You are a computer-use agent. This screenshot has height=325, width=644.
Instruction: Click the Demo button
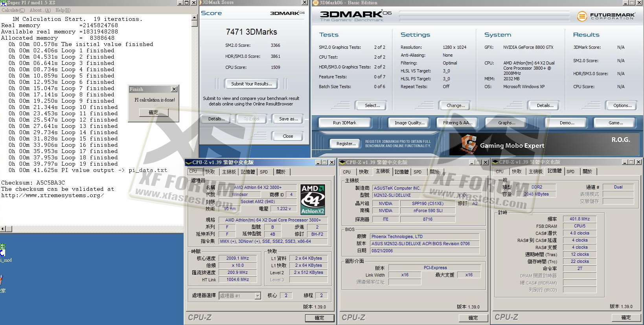pyautogui.click(x=567, y=123)
